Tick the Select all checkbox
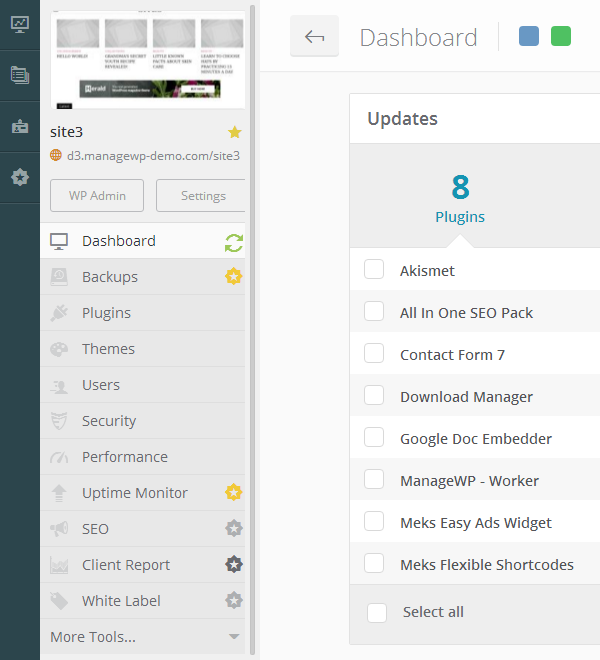 (x=377, y=613)
